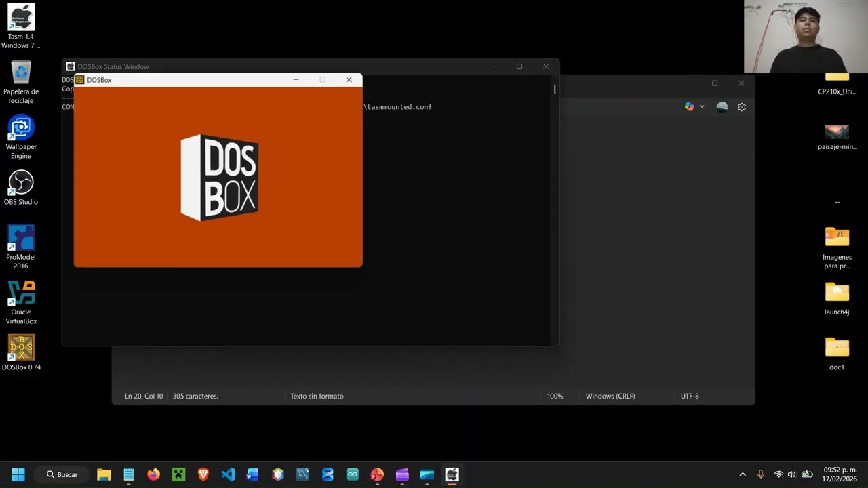Click the Ln 20, Col 10 position indicator
868x488 pixels.
tap(144, 396)
